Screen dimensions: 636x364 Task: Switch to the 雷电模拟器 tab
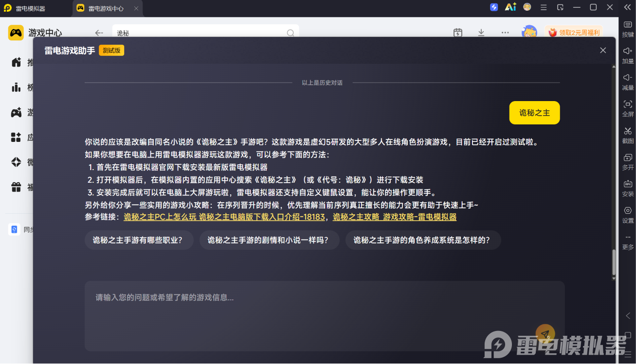coord(31,8)
